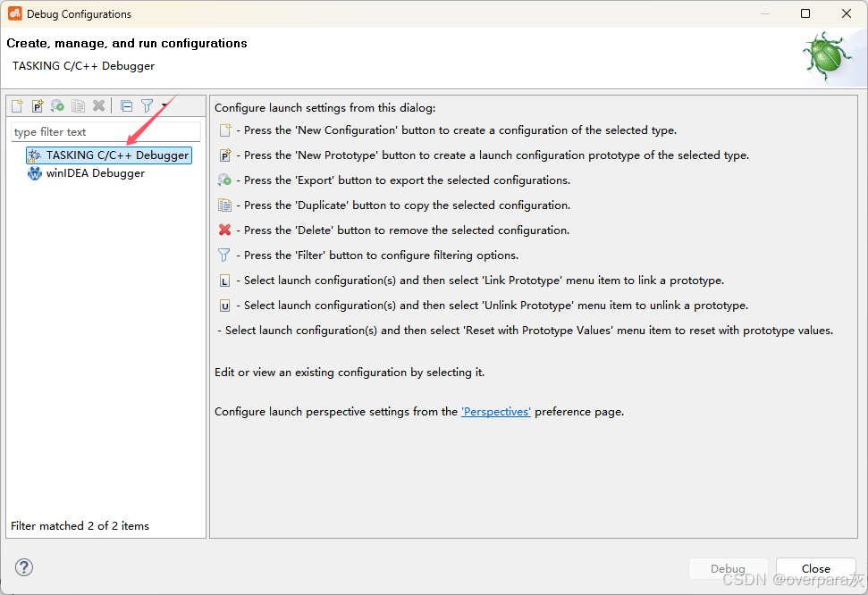
Task: Click Delete configuration X toolbar icon
Action: [x=98, y=105]
